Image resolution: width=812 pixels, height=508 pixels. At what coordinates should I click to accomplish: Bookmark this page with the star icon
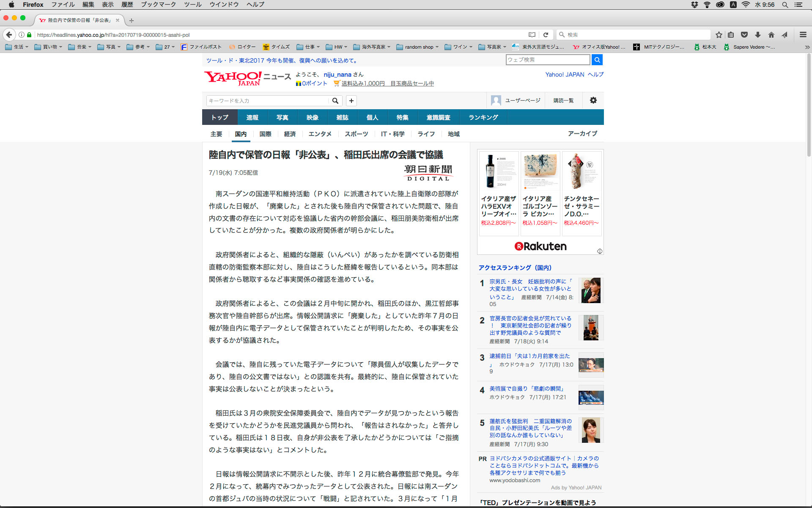pyautogui.click(x=719, y=35)
